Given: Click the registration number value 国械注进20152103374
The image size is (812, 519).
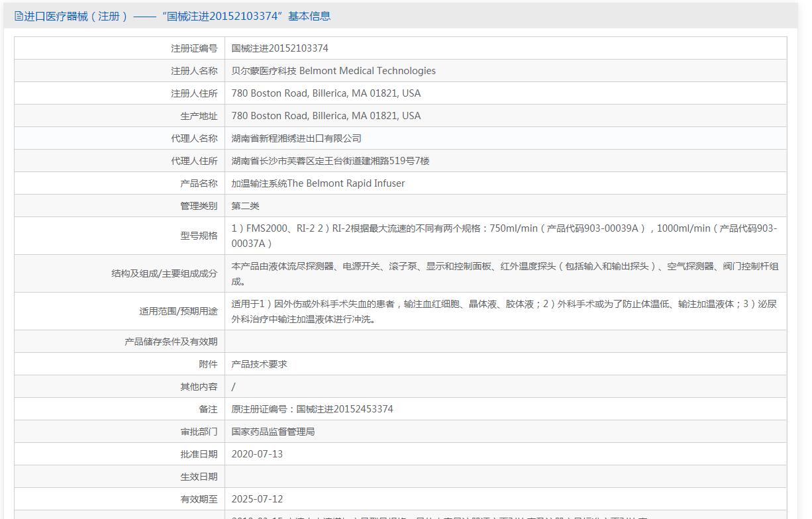Looking at the screenshot, I should (x=279, y=48).
